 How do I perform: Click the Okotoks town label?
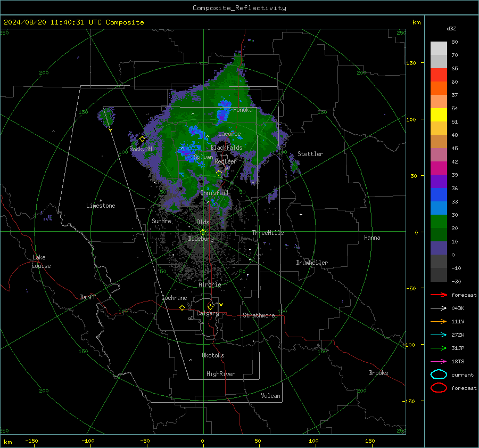pyautogui.click(x=213, y=355)
